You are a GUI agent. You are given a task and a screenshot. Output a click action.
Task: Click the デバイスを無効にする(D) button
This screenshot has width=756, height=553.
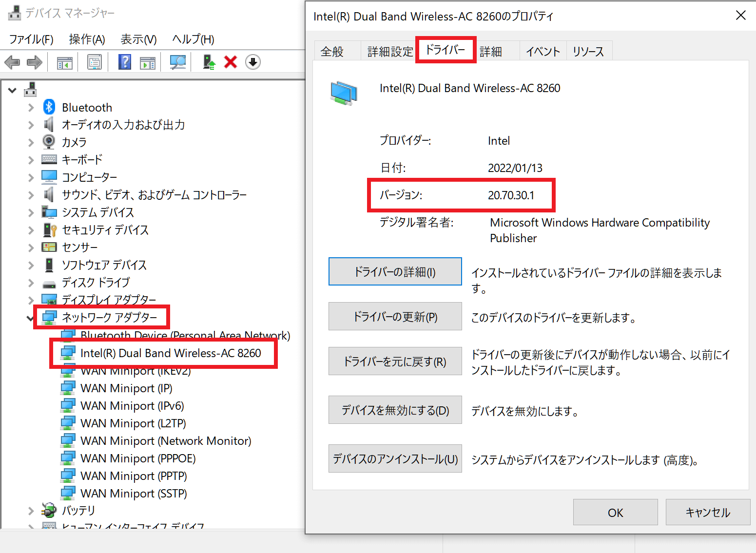pos(395,410)
